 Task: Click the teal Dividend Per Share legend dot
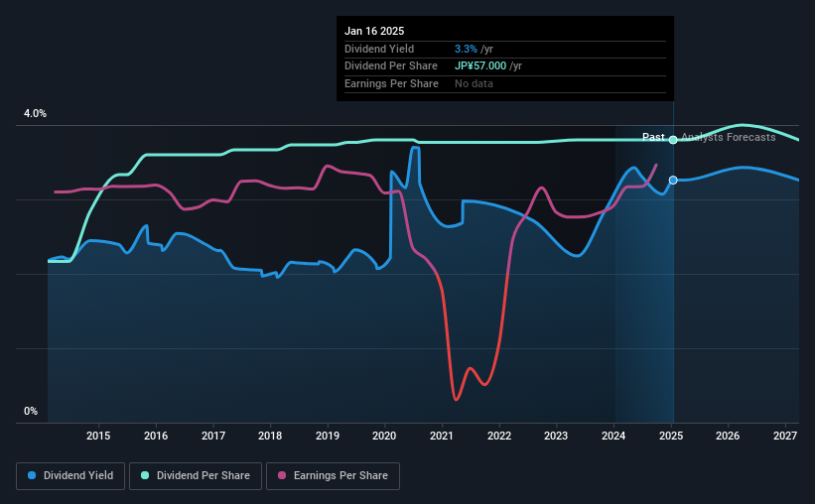[145, 475]
